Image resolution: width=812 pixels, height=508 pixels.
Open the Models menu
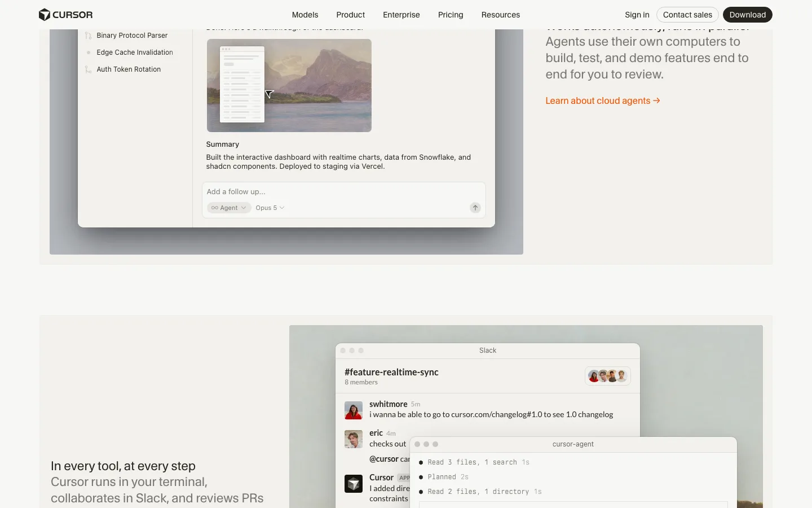click(305, 15)
